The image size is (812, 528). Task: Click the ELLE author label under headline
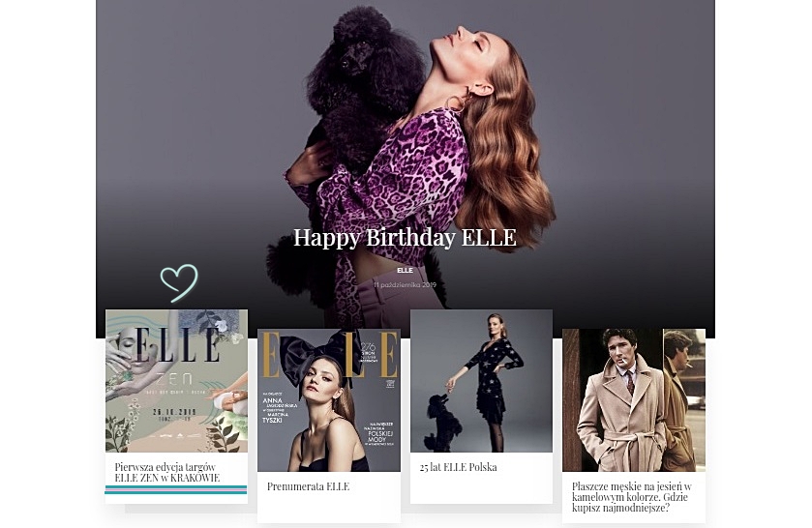pos(405,270)
